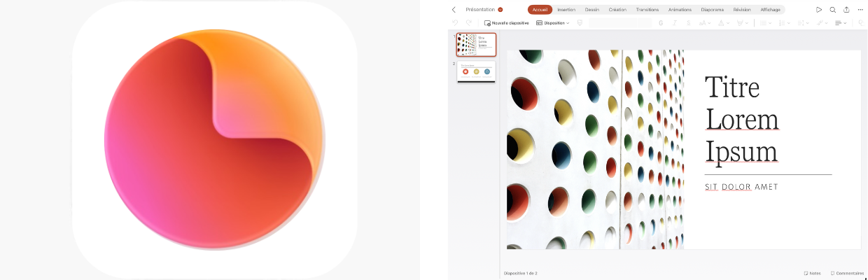Open the more options ellipsis menu

pos(860,10)
